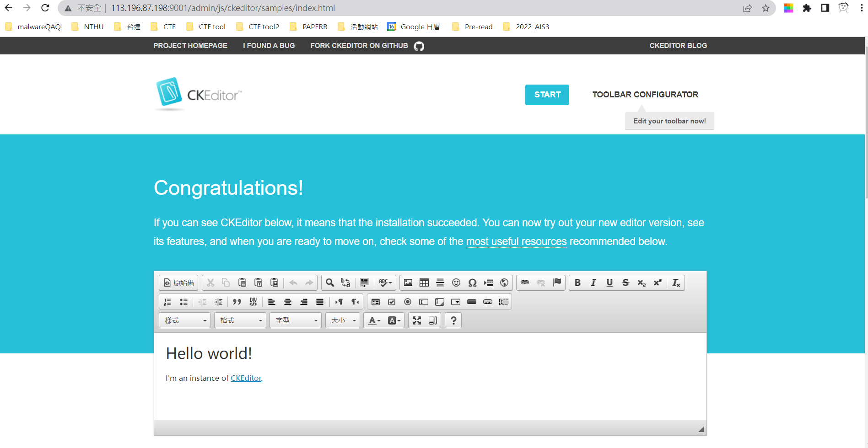The width and height of the screenshot is (868, 448).
Task: Open the Font (字型) dropdown
Action: click(296, 320)
